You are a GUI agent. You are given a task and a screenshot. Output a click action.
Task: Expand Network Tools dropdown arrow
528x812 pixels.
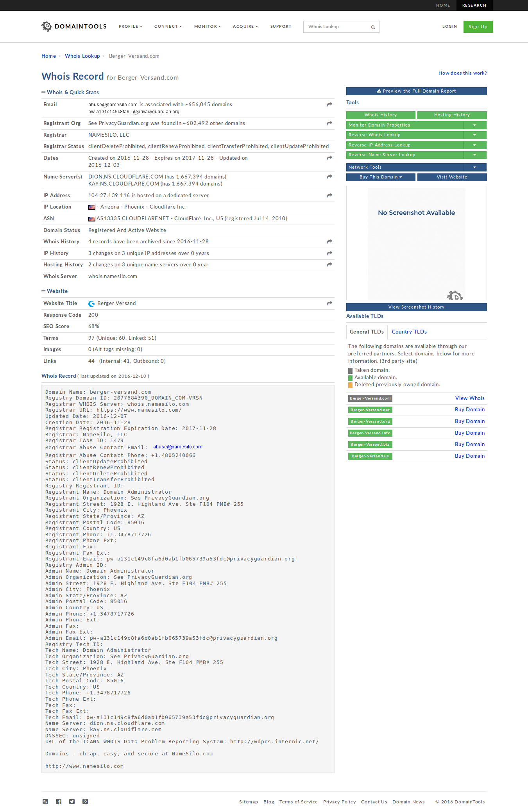(x=474, y=167)
